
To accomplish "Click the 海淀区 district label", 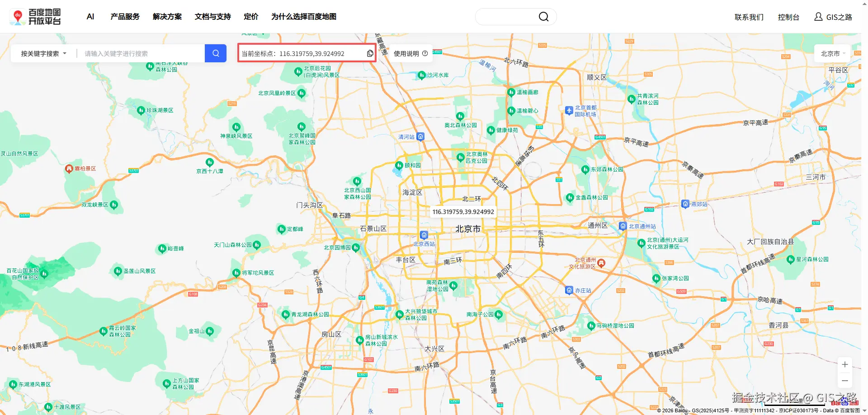I will pyautogui.click(x=412, y=192).
